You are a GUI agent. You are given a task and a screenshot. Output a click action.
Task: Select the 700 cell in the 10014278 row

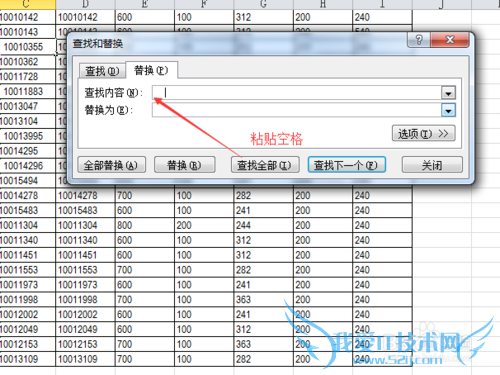[145, 195]
